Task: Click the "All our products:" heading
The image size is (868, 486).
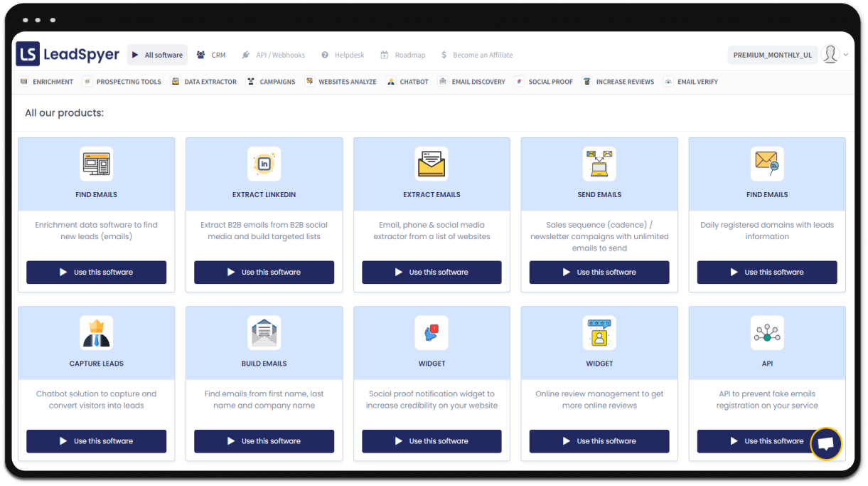Action: (x=64, y=113)
